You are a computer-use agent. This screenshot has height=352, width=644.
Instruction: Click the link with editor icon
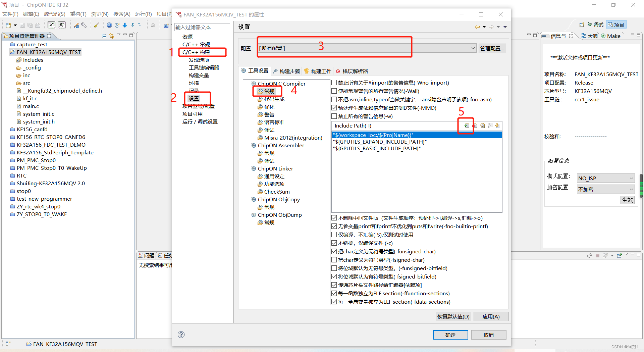[111, 36]
